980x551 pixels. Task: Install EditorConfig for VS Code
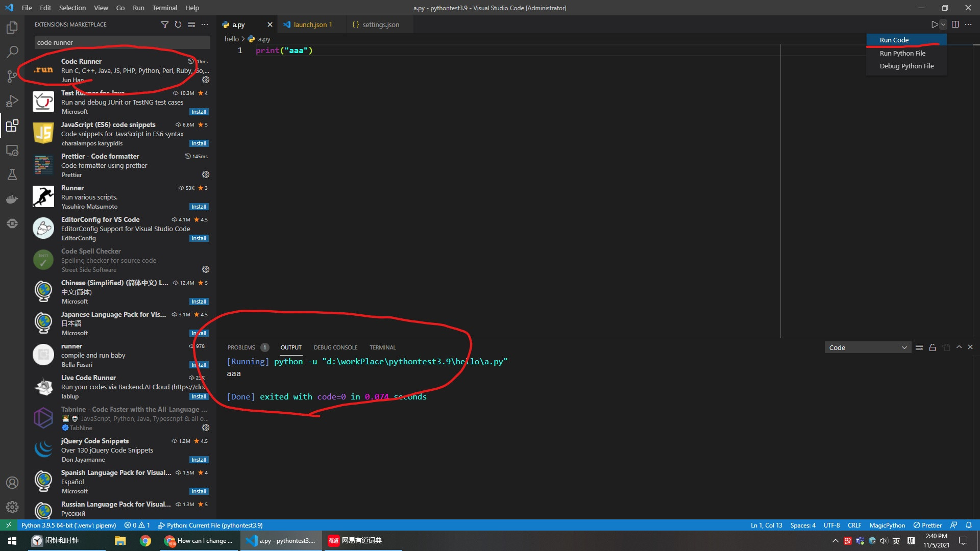[199, 238]
